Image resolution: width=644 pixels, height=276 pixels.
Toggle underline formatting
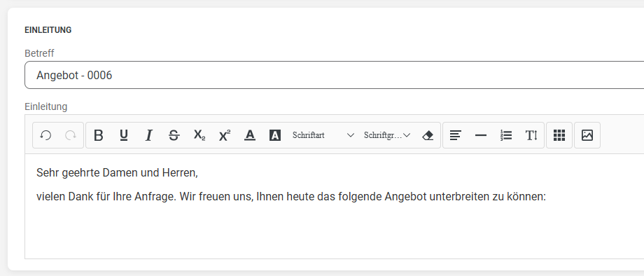coord(124,135)
